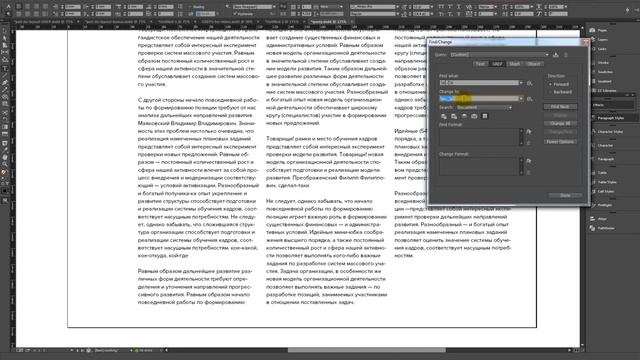Toggle Include Master Pages search option
Image resolution: width=640 pixels, height=360 pixels.
coord(474,116)
